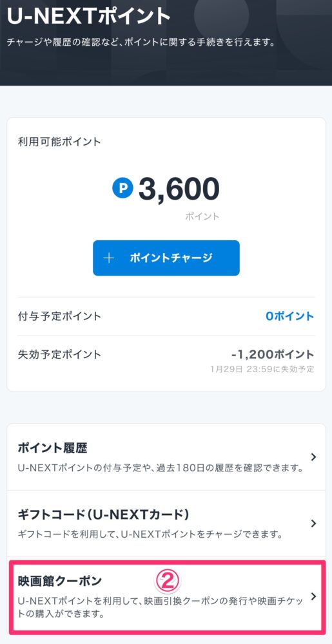Click the ポイント履歴 description text
Screen dimensions: 332x644
(161, 468)
